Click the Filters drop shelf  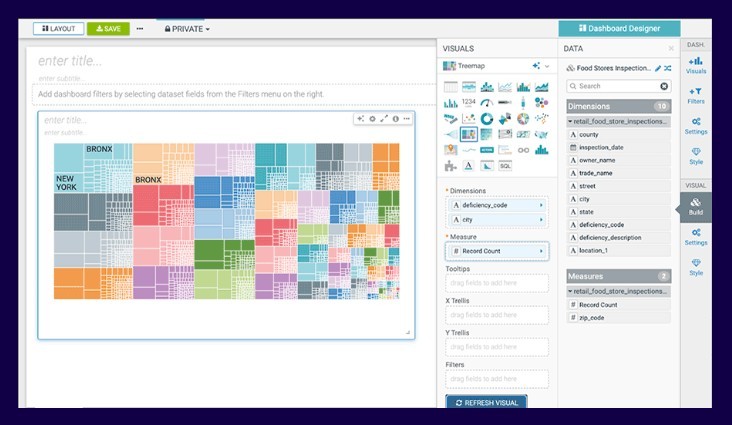497,379
